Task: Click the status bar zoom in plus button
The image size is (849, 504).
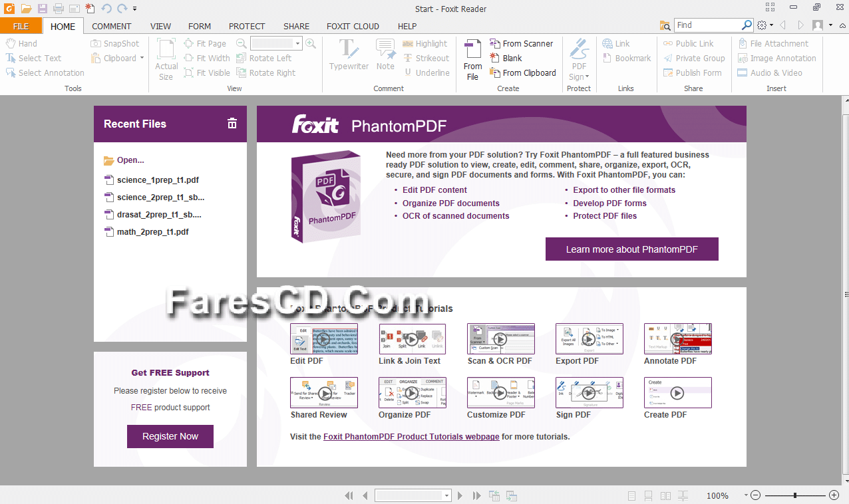Action: pos(834,495)
